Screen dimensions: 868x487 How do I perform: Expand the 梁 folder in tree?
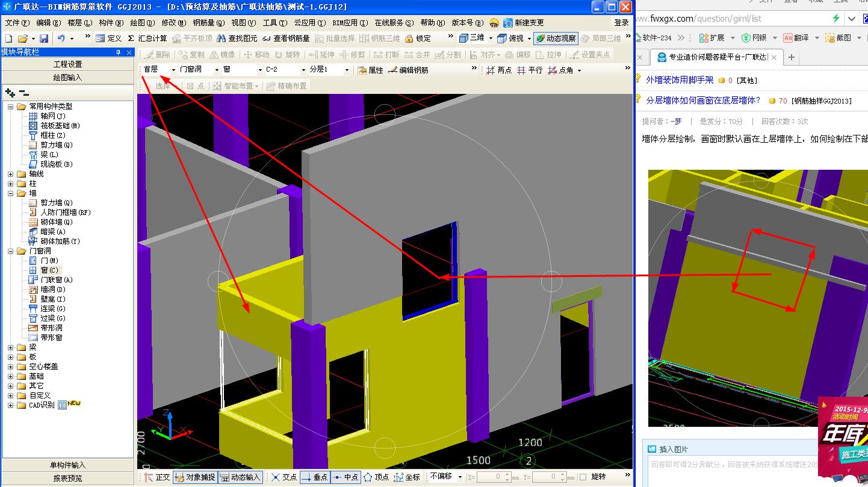(11, 347)
